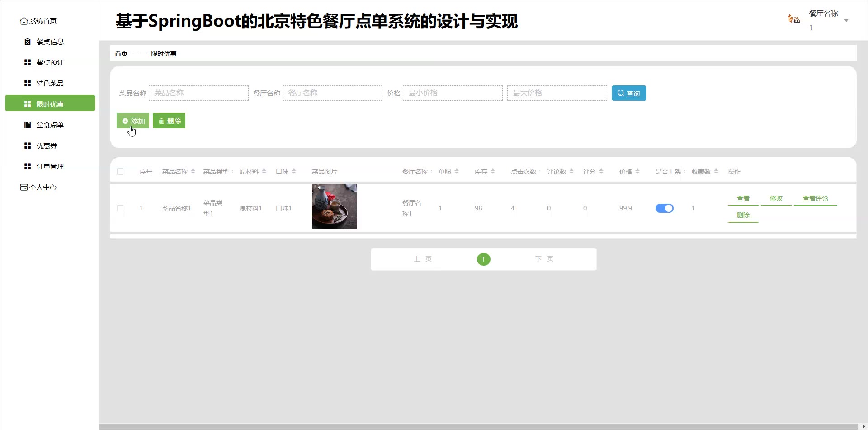This screenshot has width=868, height=430.
Task: Select the active 限时优惠 menu item
Action: pos(50,103)
